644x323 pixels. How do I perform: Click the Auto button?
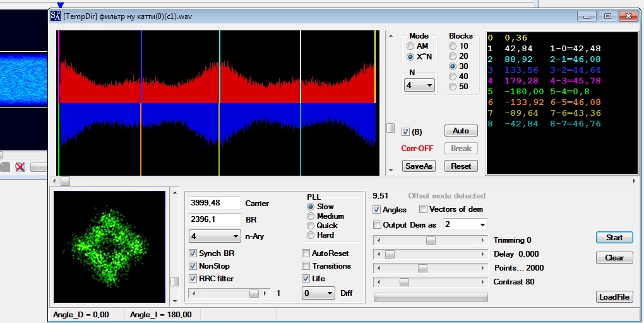461,131
